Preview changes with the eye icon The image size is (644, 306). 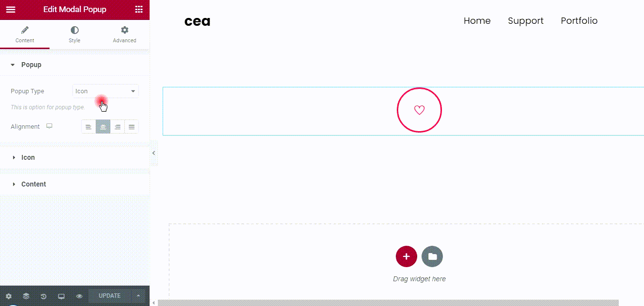(79, 296)
